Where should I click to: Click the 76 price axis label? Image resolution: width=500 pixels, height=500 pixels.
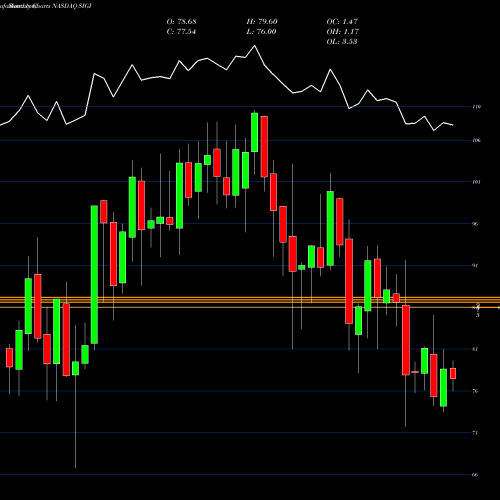tap(475, 391)
